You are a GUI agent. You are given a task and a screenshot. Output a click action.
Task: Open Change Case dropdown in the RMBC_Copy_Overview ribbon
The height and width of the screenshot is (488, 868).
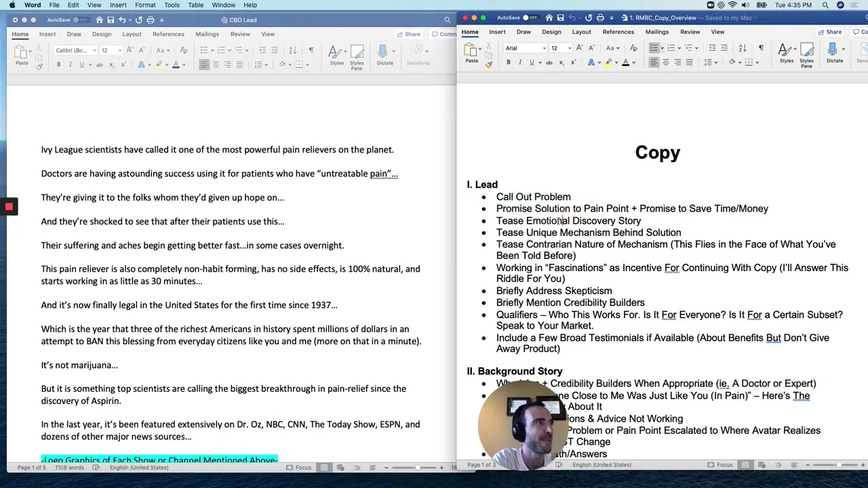(x=613, y=48)
